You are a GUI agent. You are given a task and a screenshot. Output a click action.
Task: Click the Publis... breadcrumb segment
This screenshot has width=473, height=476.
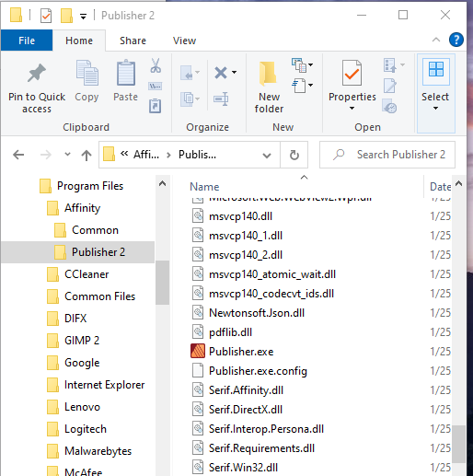coord(197,155)
